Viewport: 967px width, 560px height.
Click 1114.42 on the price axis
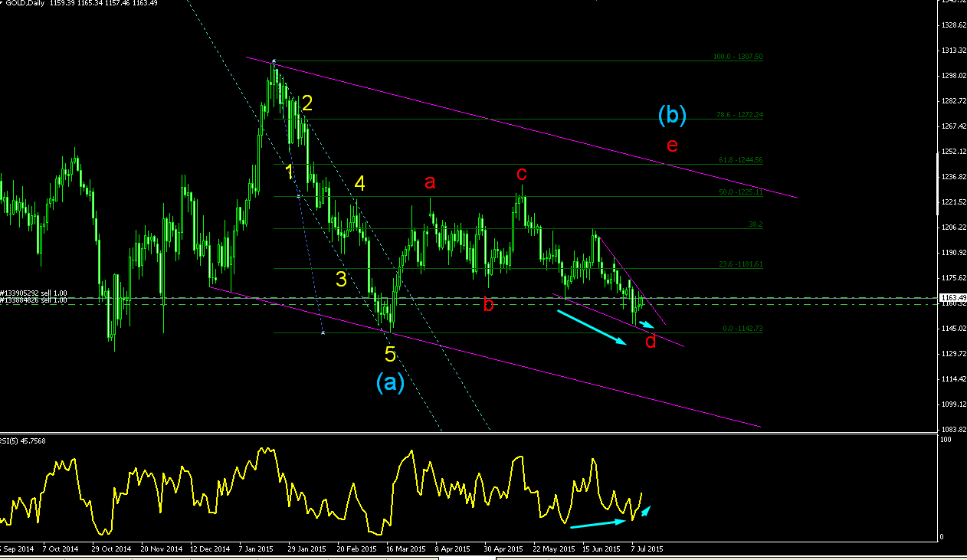coord(952,378)
